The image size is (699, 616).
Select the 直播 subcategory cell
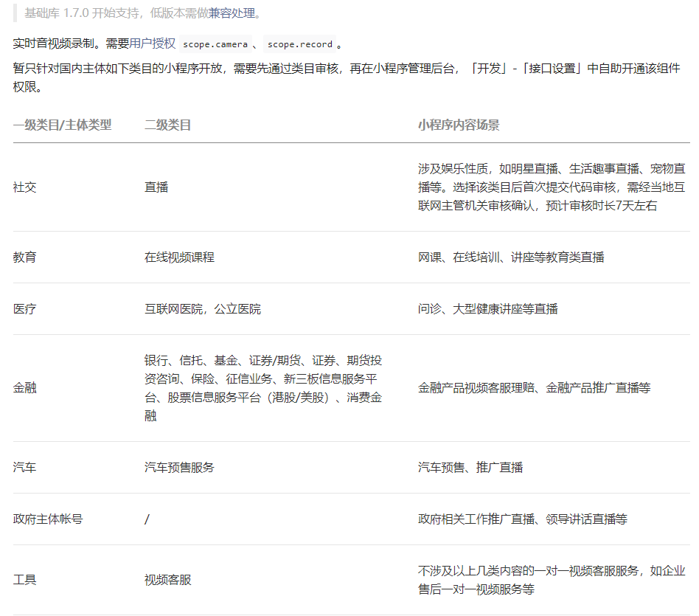pos(156,187)
